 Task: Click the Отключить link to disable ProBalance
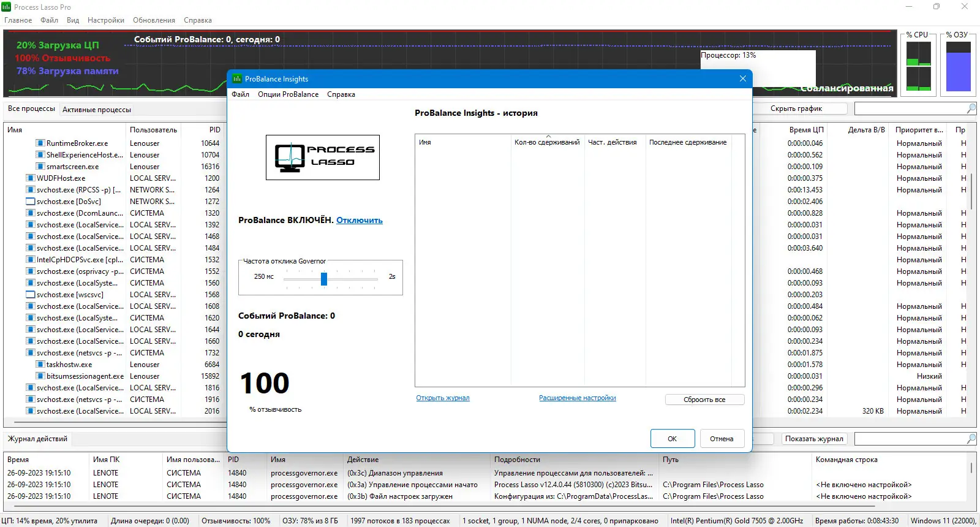click(360, 221)
